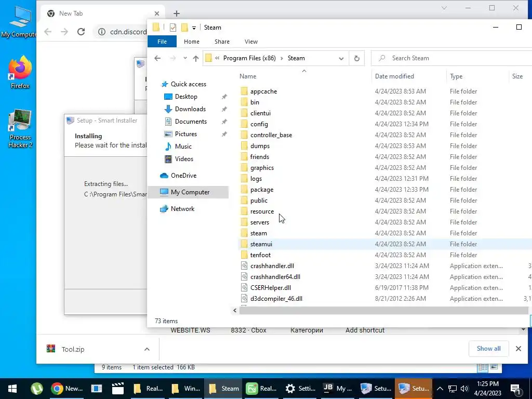
Task: Click Program Files (x86) in breadcrumb
Action: pyautogui.click(x=249, y=58)
